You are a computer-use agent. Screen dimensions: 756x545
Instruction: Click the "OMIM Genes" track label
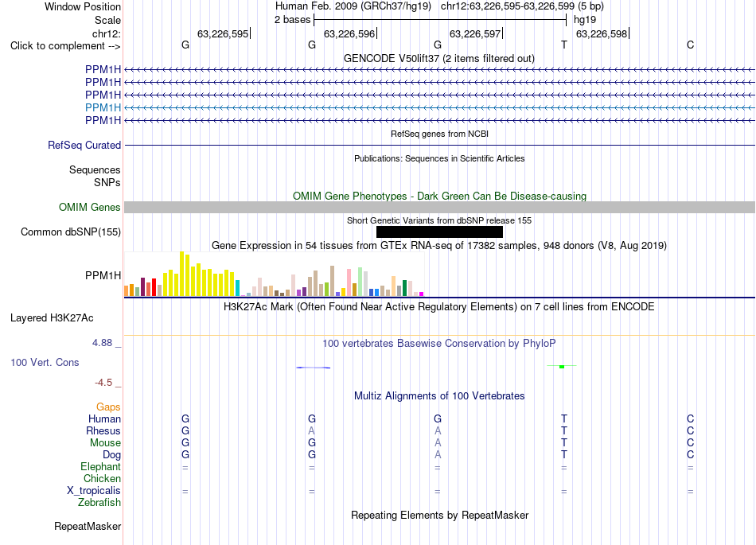[x=90, y=207]
